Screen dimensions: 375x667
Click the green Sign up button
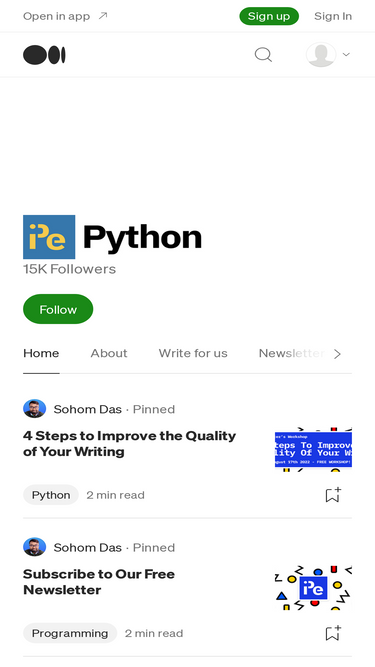tap(269, 16)
